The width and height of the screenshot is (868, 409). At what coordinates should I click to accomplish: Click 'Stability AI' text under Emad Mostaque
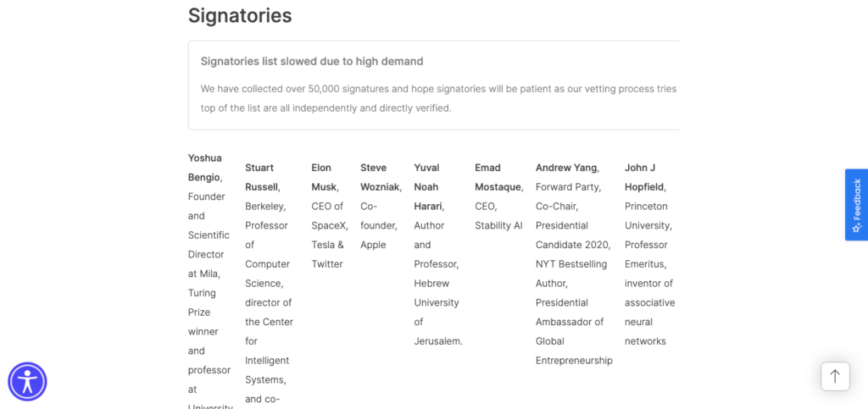click(x=498, y=225)
